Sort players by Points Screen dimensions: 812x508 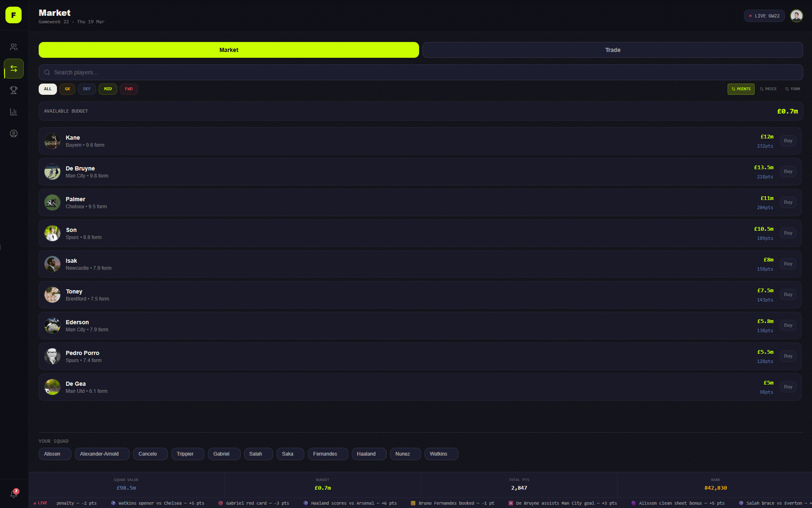click(x=741, y=89)
